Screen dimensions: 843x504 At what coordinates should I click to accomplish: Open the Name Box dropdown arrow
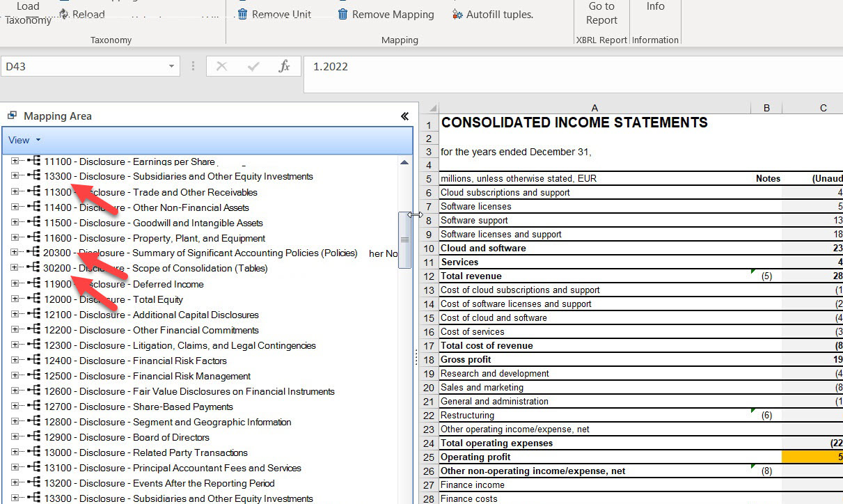[171, 66]
